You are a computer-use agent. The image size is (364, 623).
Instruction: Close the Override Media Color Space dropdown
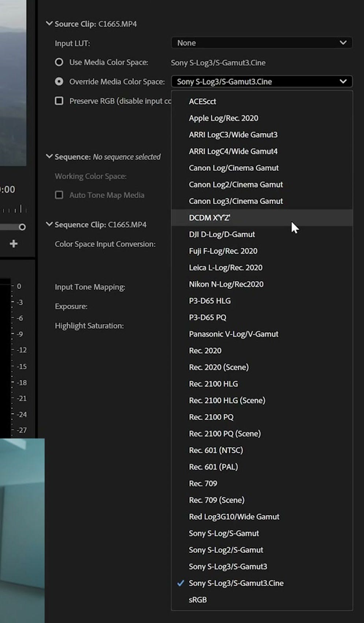(261, 81)
